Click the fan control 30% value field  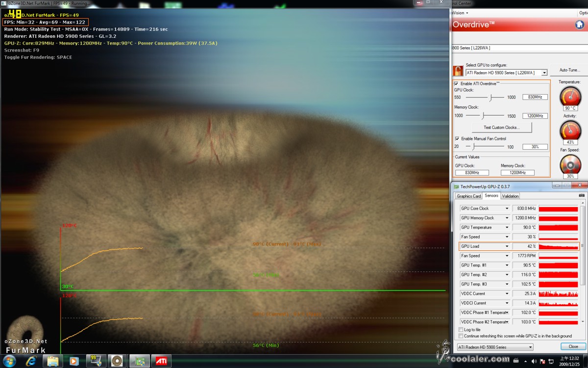[535, 147]
